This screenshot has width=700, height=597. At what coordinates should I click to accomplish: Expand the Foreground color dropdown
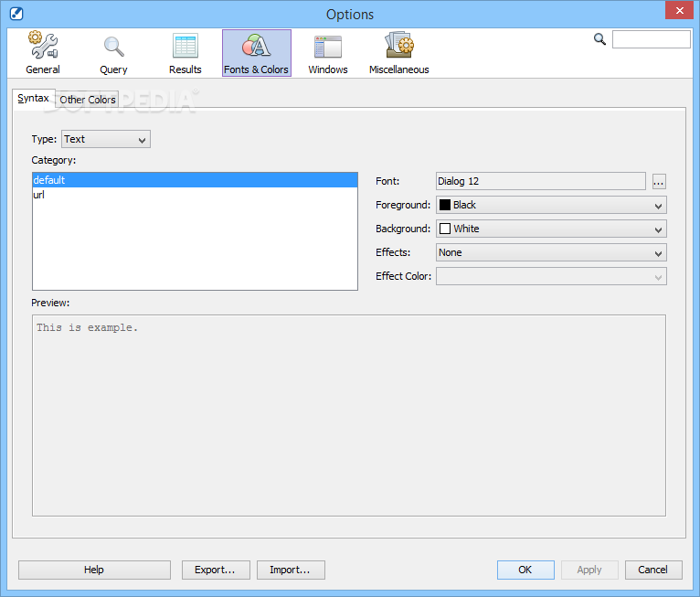pos(551,205)
